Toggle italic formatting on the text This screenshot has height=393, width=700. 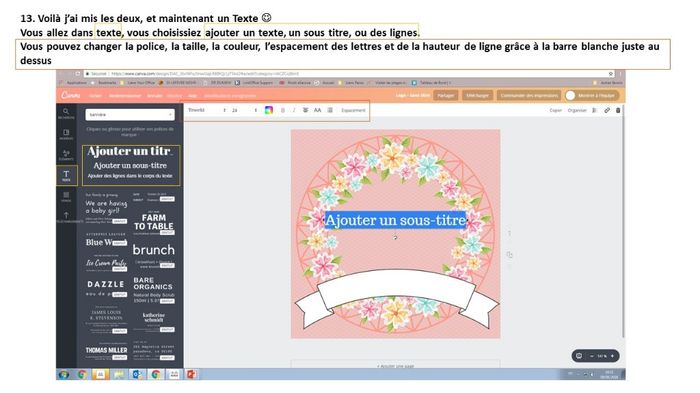pyautogui.click(x=294, y=110)
